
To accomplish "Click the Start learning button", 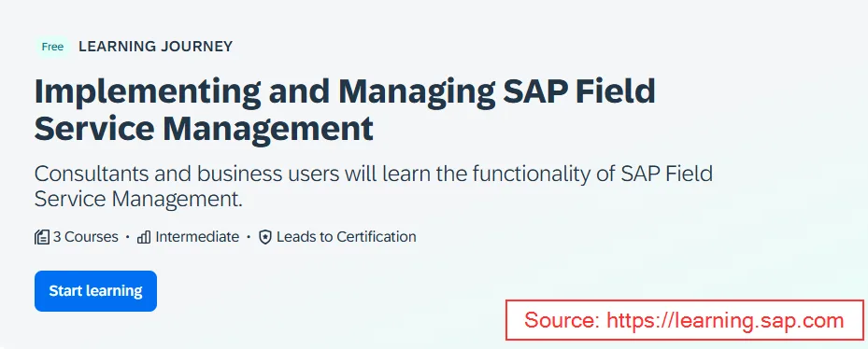I will pos(95,291).
